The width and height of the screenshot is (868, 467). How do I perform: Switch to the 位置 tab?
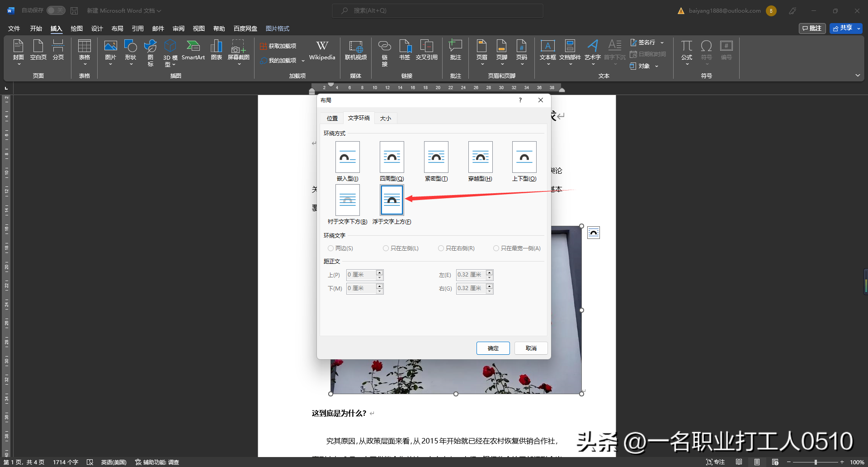[x=332, y=118]
